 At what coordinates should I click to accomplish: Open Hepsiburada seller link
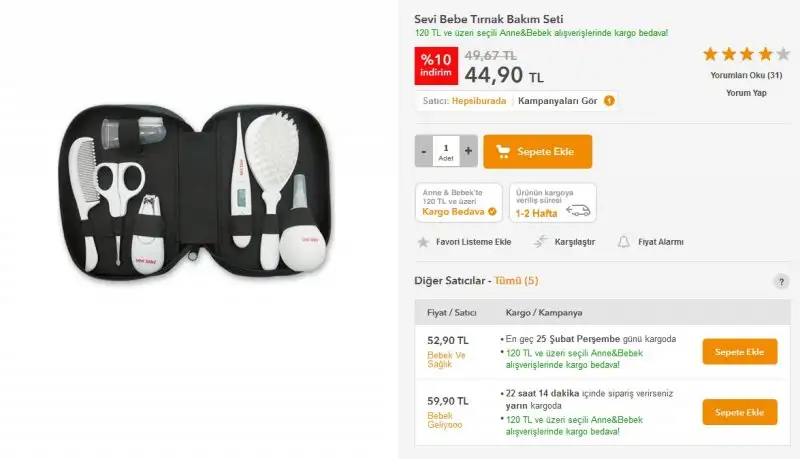click(x=479, y=101)
